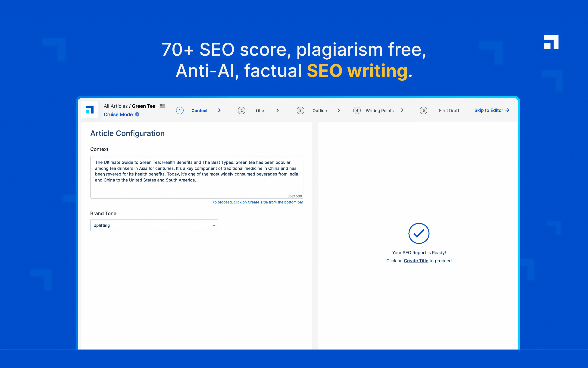Click the Cruise Mode play icon
588x368 pixels.
click(137, 114)
